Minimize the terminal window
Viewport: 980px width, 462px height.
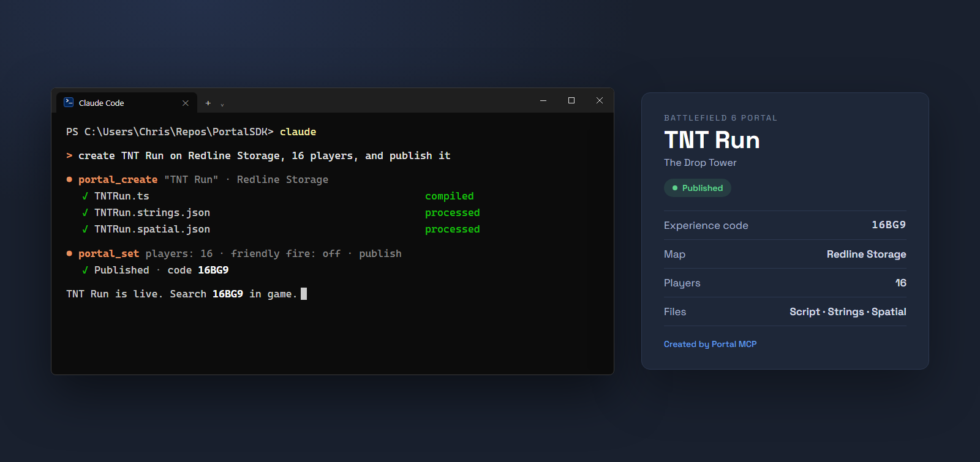point(543,100)
